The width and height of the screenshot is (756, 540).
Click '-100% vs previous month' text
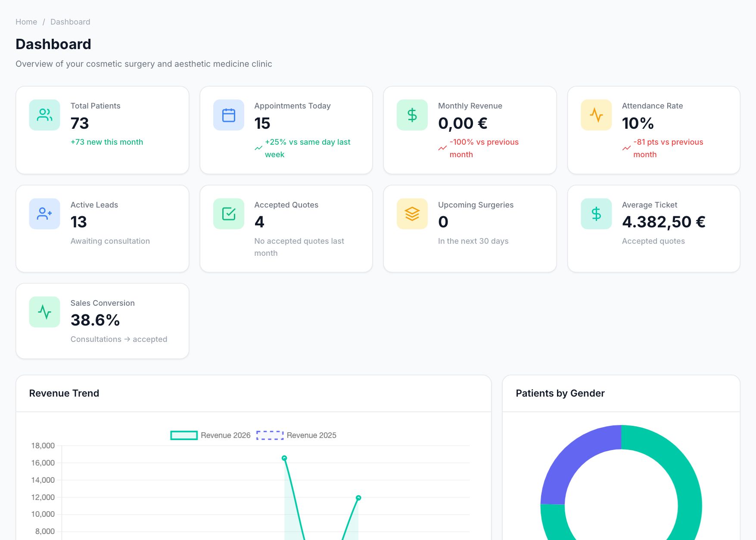click(x=484, y=148)
